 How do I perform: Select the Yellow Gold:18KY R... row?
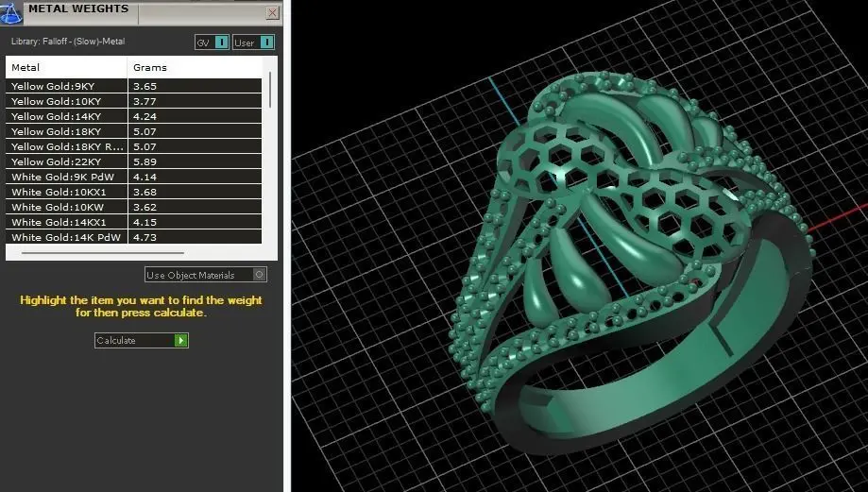[x=133, y=146]
